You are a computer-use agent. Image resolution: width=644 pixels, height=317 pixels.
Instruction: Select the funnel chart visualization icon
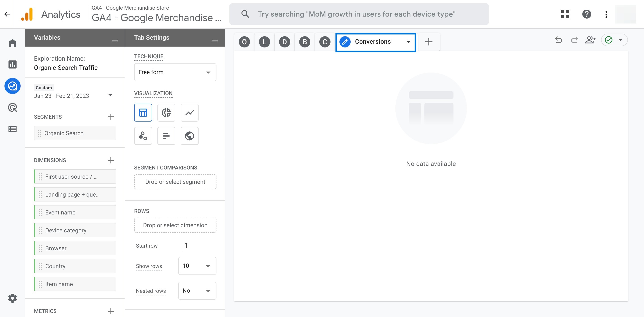(166, 136)
